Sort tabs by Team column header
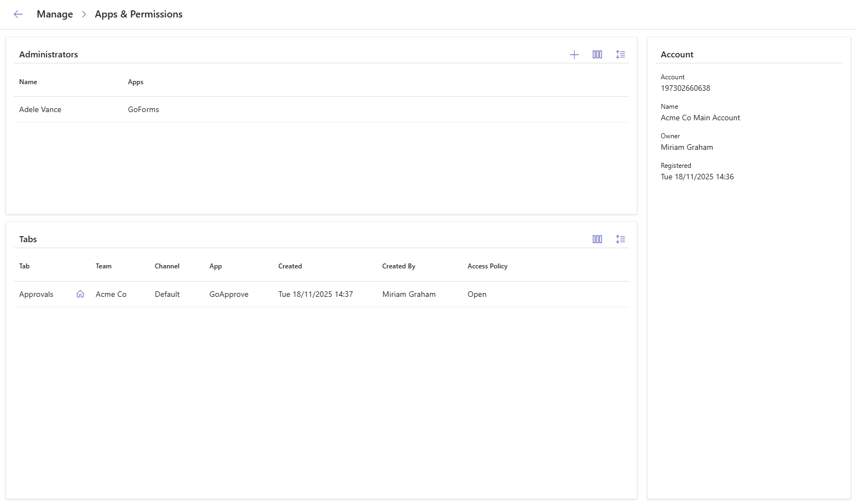 pyautogui.click(x=103, y=266)
